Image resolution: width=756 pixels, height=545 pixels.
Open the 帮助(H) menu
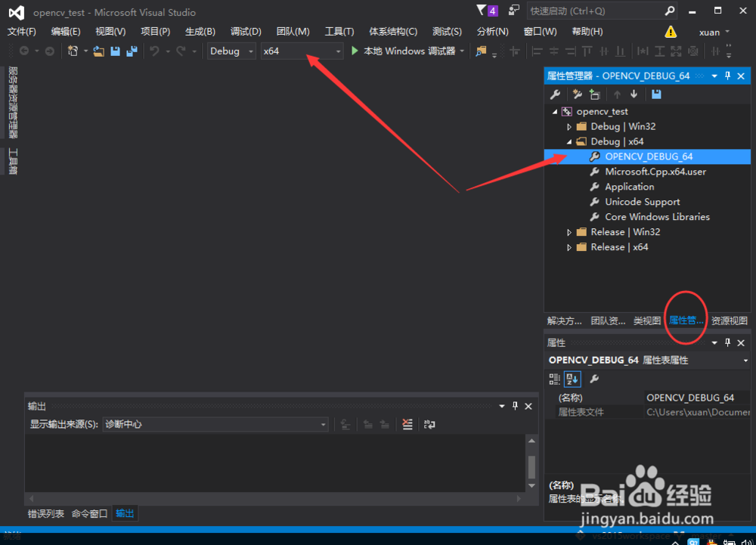(587, 32)
